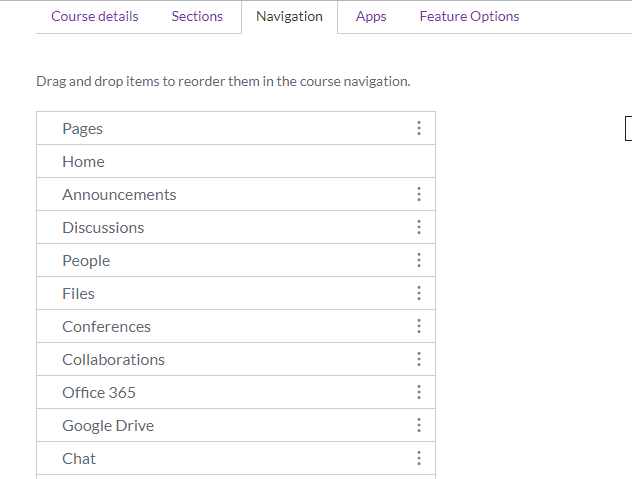The image size is (632, 479).
Task: Click the Google Drive navigation row label
Action: (x=108, y=425)
